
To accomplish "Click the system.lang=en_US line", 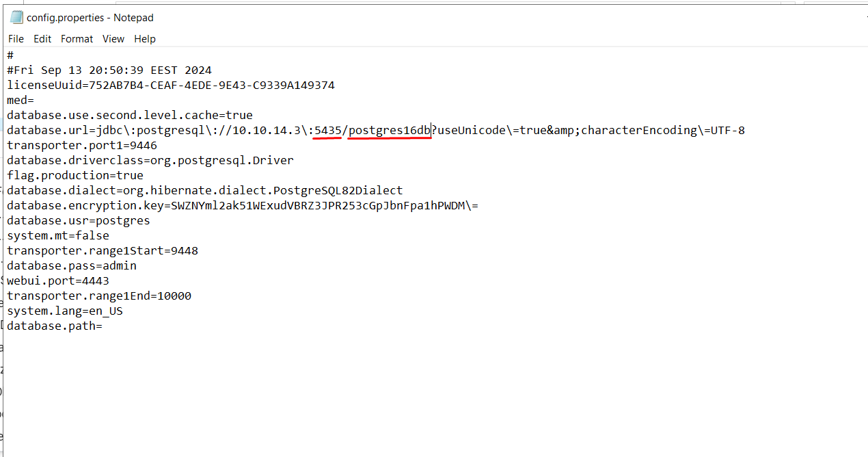I will [65, 311].
